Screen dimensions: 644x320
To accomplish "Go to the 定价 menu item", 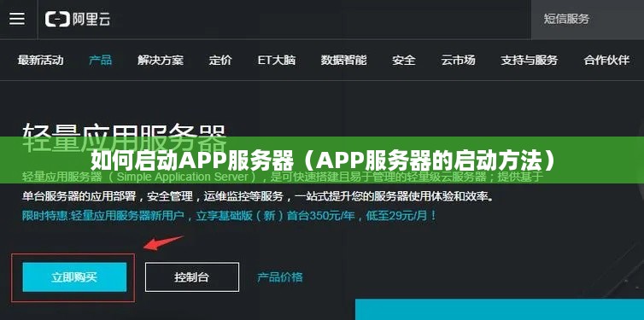I will point(220,61).
